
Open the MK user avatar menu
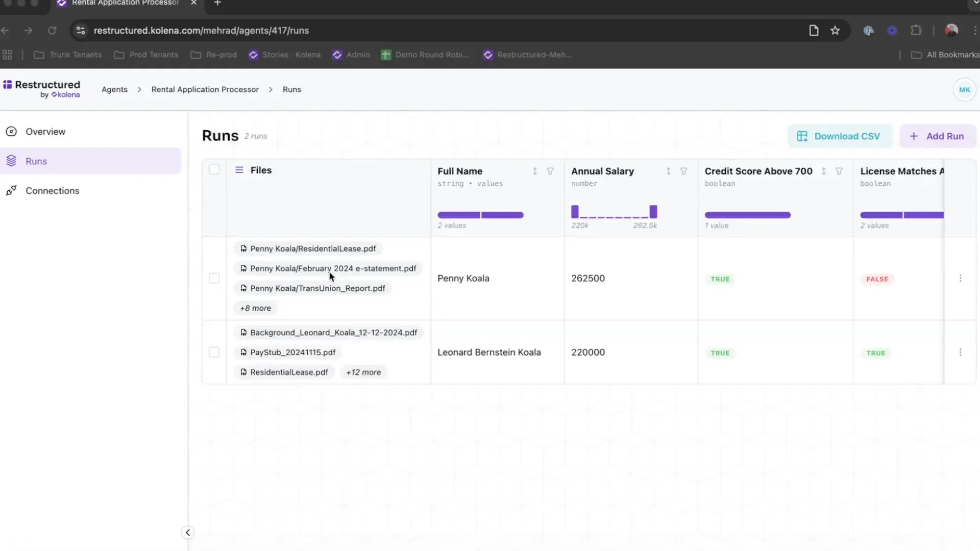[x=964, y=90]
